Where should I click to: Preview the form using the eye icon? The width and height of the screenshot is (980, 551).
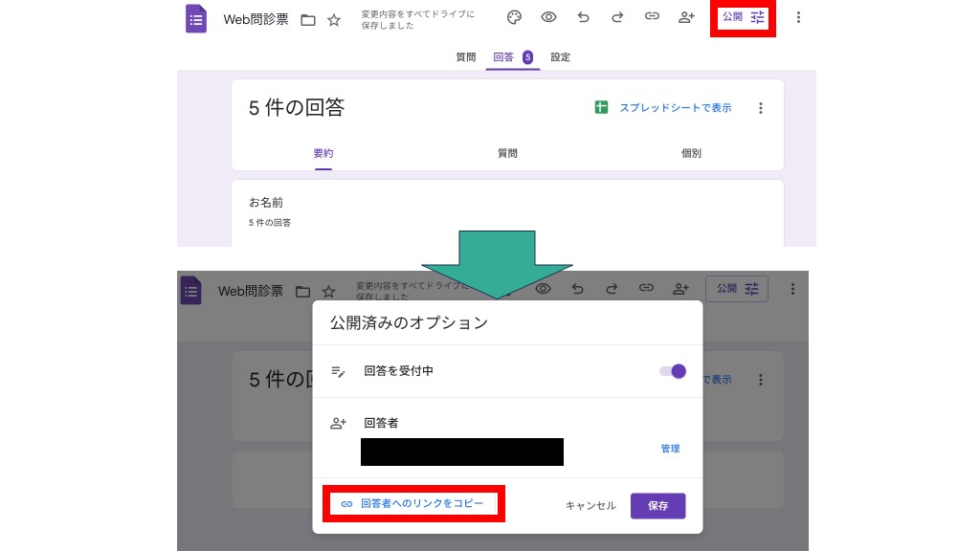[x=548, y=17]
